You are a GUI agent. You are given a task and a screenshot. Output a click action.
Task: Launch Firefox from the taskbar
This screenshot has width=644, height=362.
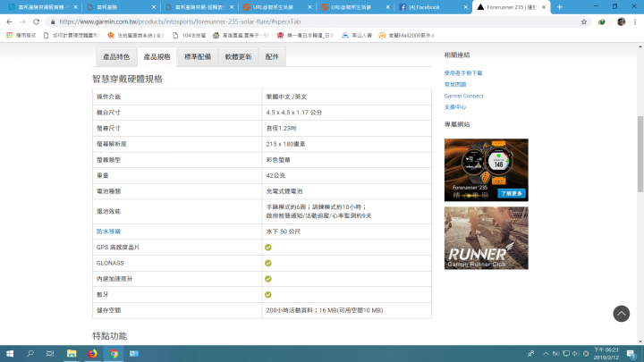coord(92,353)
